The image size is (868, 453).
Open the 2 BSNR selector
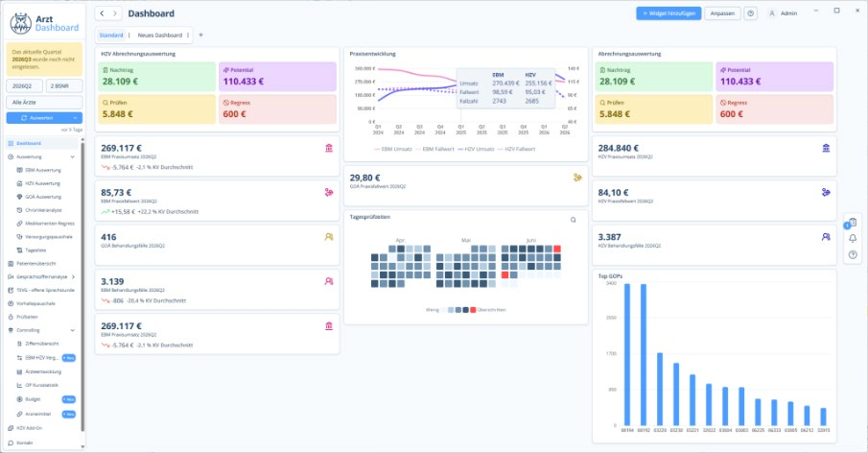tap(64, 85)
